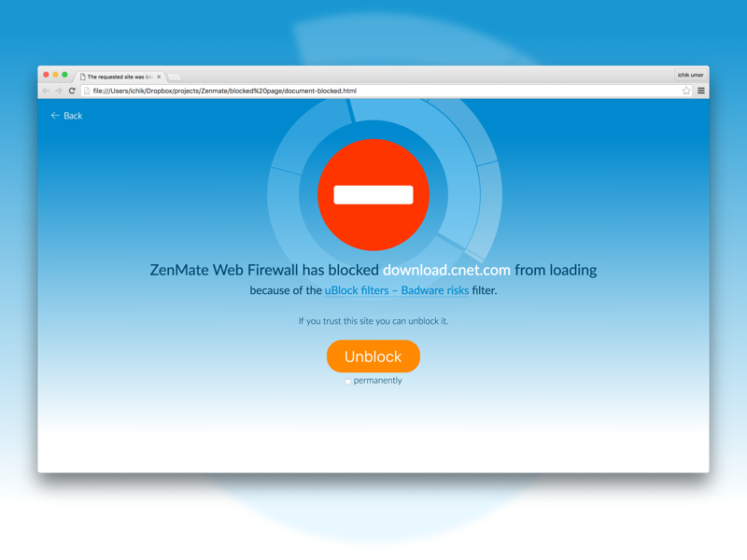Click the browser forward arrow icon
This screenshot has width=747, height=560.
coord(59,91)
